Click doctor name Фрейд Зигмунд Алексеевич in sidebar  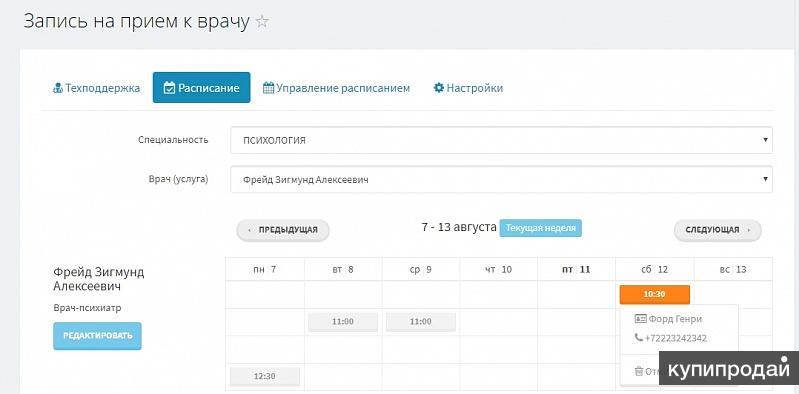point(98,279)
